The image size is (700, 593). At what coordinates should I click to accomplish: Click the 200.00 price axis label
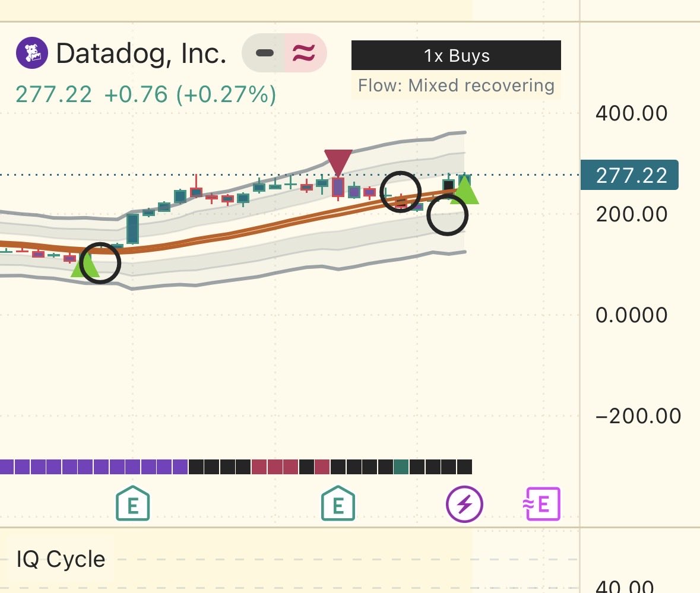click(632, 214)
